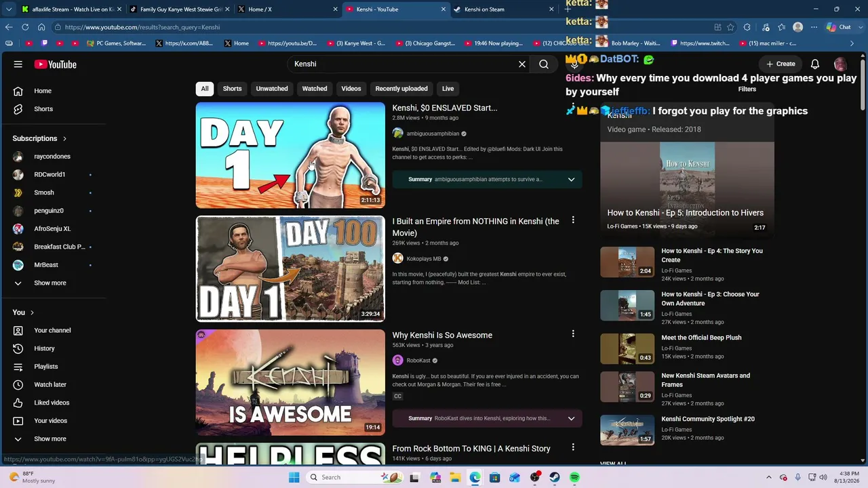This screenshot has height=488, width=868.
Task: Open the YouTube account avatar menu
Action: point(840,64)
